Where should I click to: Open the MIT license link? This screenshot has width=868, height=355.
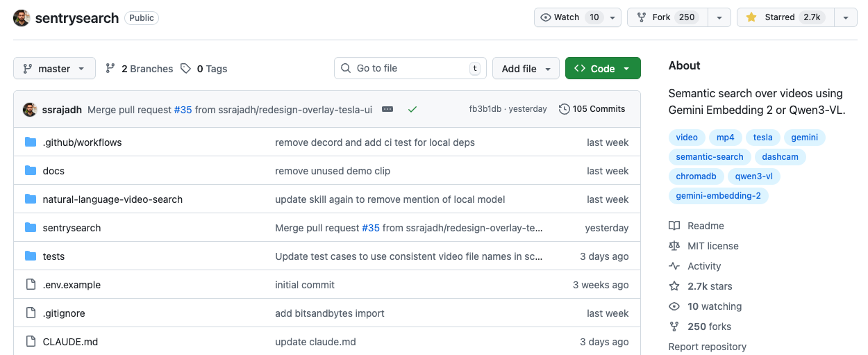coord(712,246)
